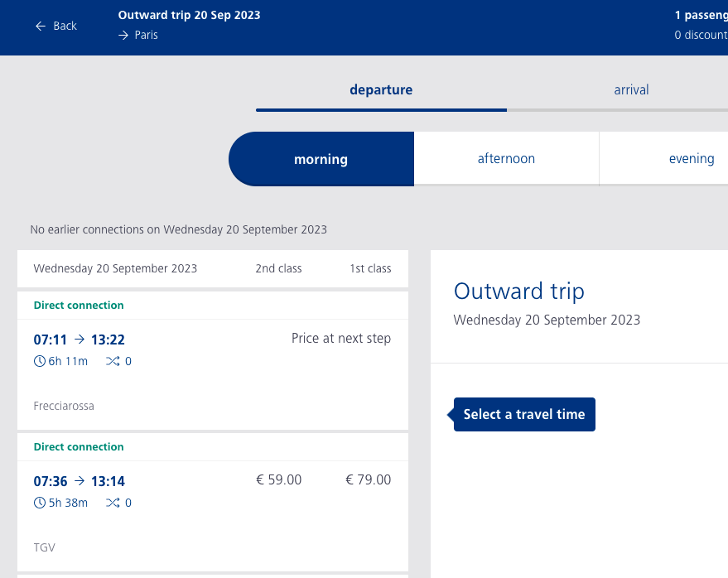Image resolution: width=728 pixels, height=578 pixels.
Task: Click the transfers icon on Frecciarossa trip
Action: click(113, 362)
